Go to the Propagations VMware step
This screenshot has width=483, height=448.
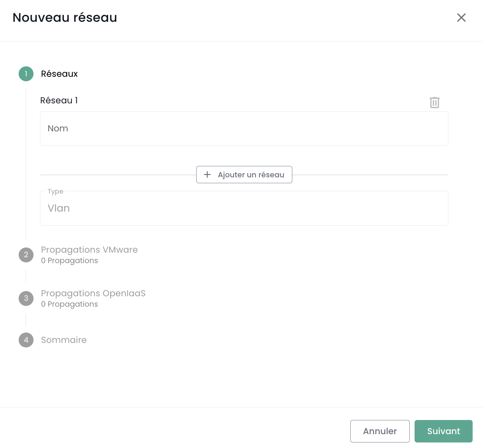[89, 250]
